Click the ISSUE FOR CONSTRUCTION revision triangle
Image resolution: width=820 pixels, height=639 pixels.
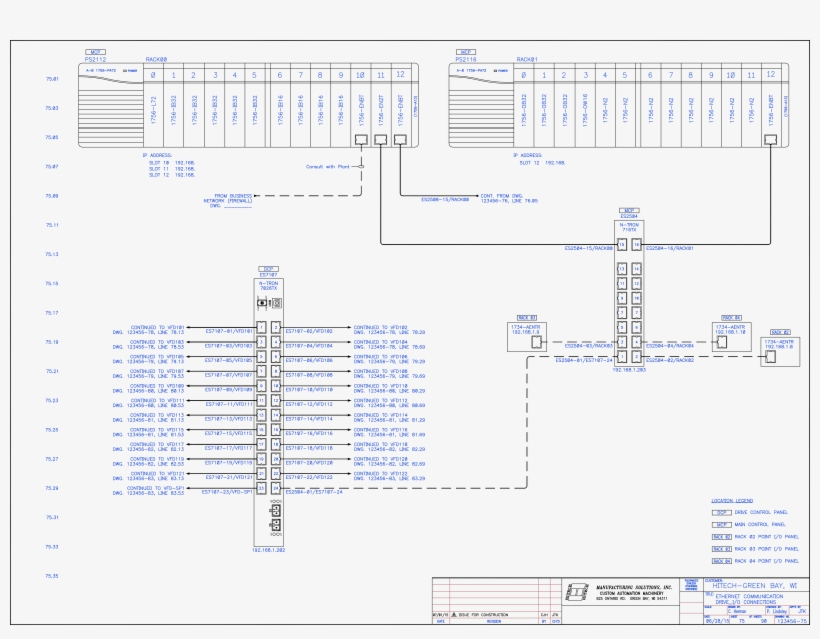click(x=454, y=612)
